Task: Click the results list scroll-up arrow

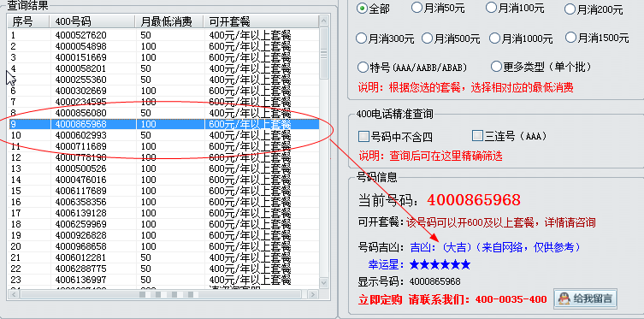Action: [x=323, y=21]
